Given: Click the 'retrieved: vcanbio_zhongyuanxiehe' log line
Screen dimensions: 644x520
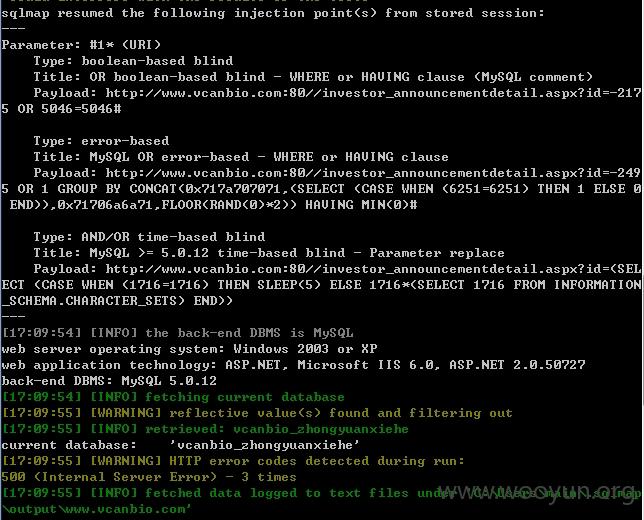Looking at the screenshot, I should tap(205, 429).
